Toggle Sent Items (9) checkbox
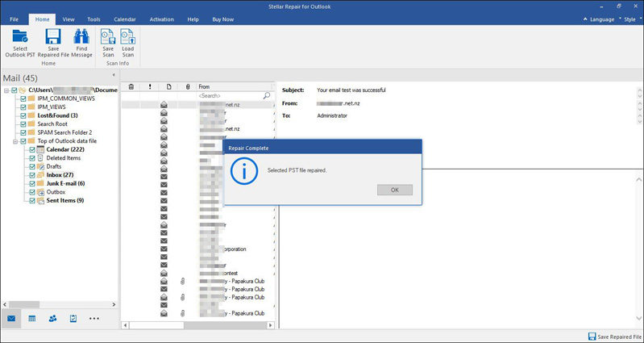Image resolution: width=644 pixels, height=343 pixels. 32,201
